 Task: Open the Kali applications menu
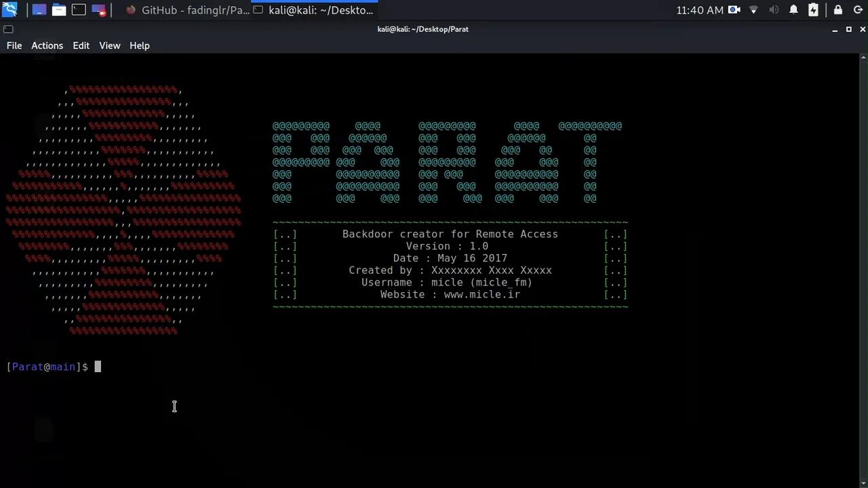click(x=9, y=9)
